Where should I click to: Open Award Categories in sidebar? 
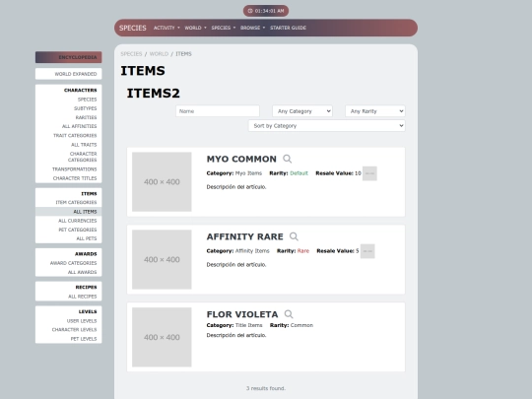tap(73, 263)
